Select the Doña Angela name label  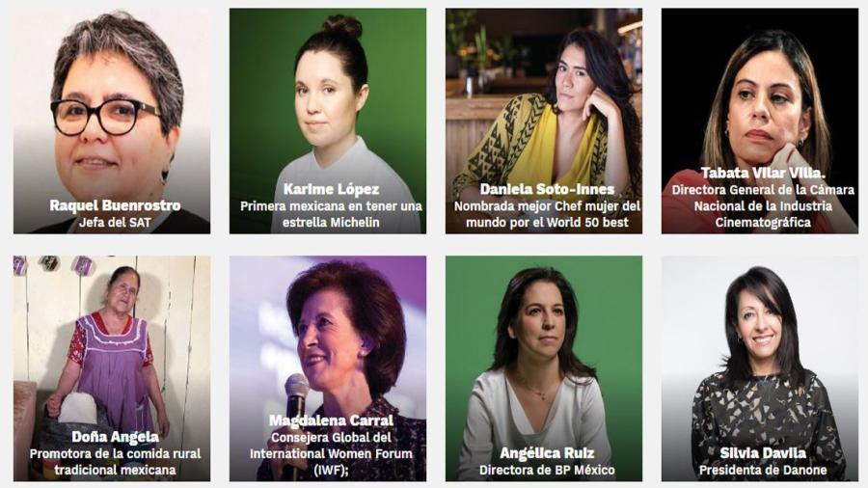pos(115,437)
